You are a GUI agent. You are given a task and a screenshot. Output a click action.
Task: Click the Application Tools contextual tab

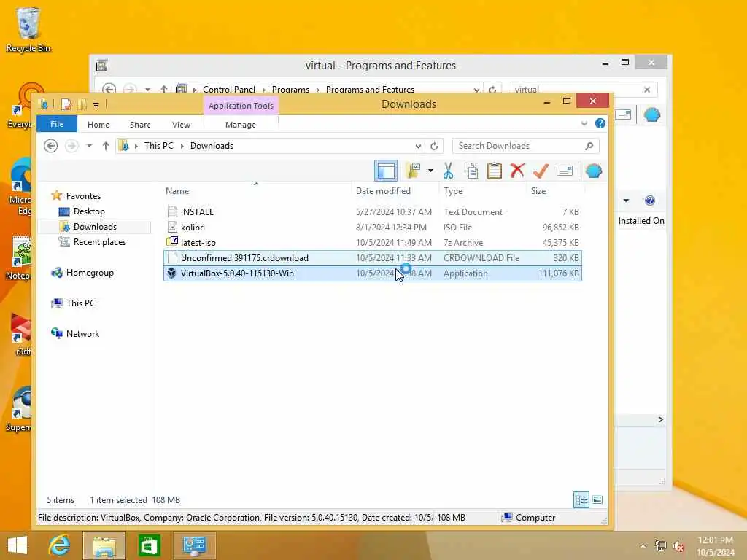pyautogui.click(x=241, y=106)
